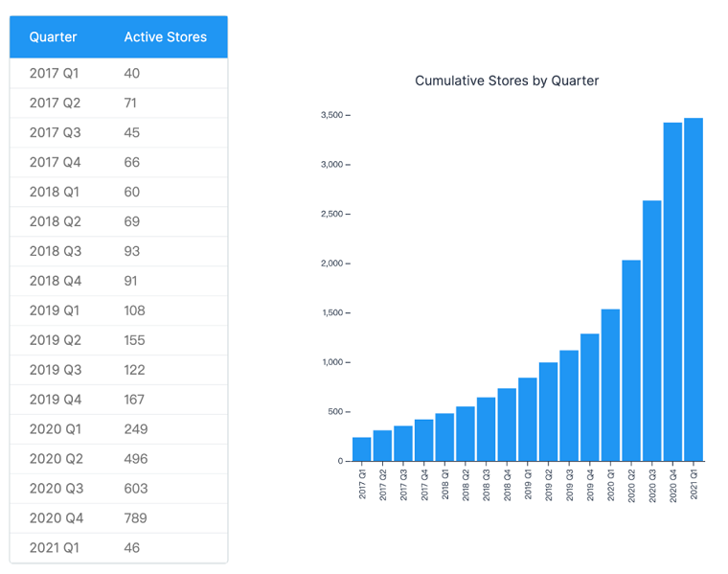728x574 pixels.
Task: Select the 2020 Q3 bar in chart
Action: tap(652, 332)
